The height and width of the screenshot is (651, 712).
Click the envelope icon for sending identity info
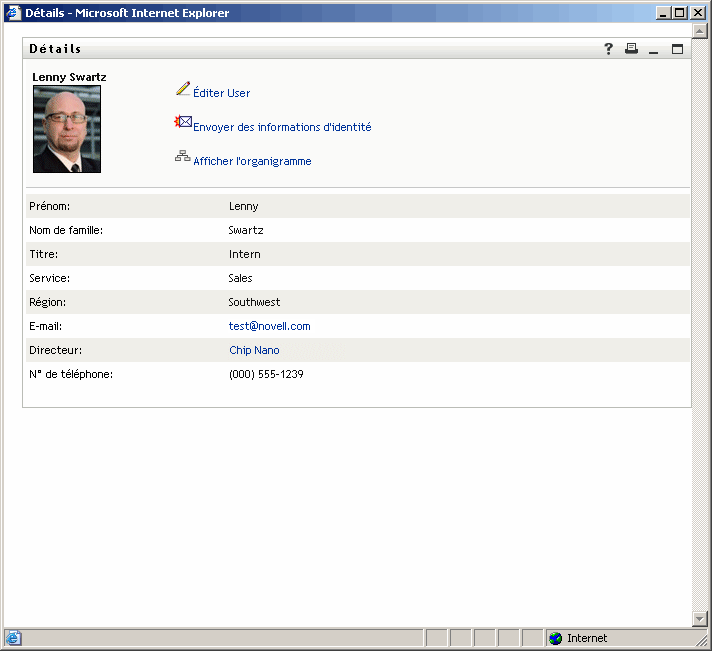click(183, 122)
